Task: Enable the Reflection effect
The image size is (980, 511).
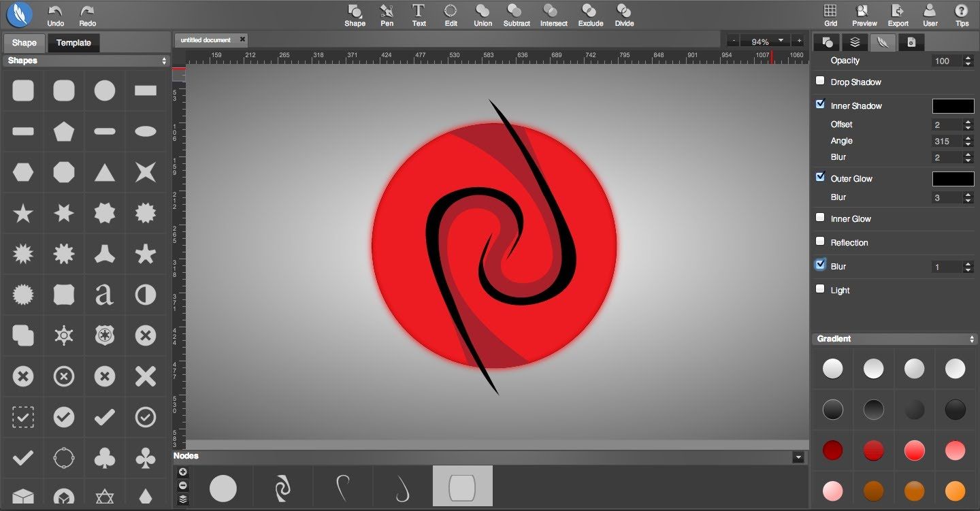Action: (x=820, y=241)
